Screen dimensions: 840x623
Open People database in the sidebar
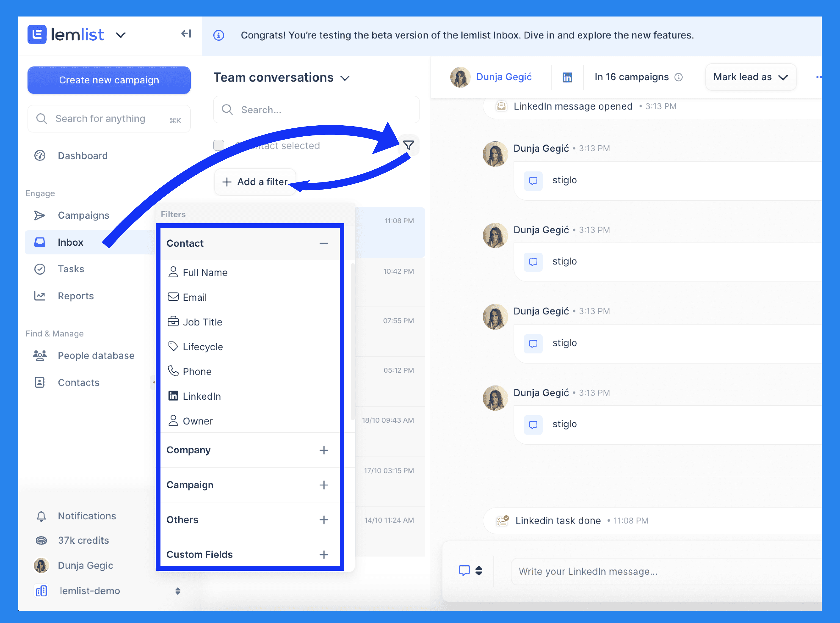pyautogui.click(x=96, y=356)
